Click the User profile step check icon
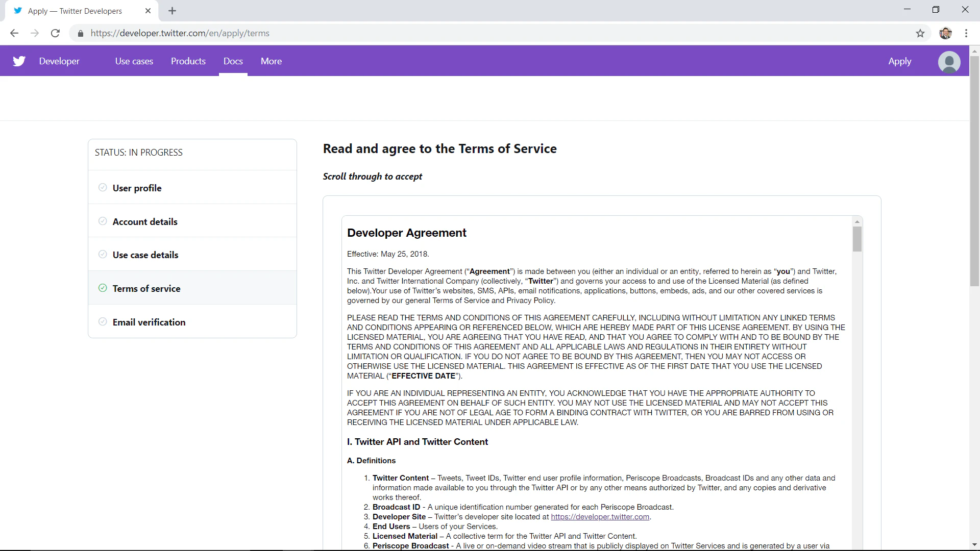Screen dimensions: 980x551 click(103, 187)
